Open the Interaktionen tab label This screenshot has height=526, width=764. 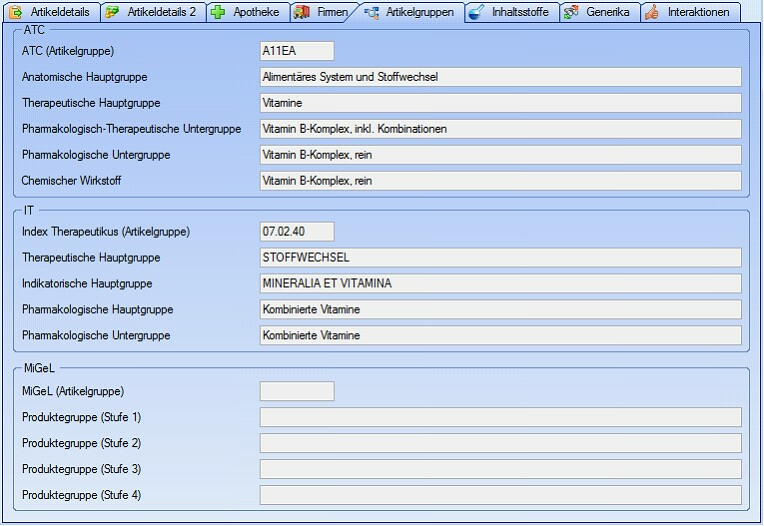700,12
